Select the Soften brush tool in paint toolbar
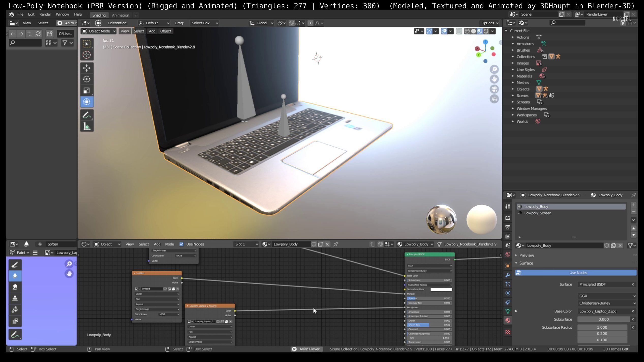 [x=15, y=276]
